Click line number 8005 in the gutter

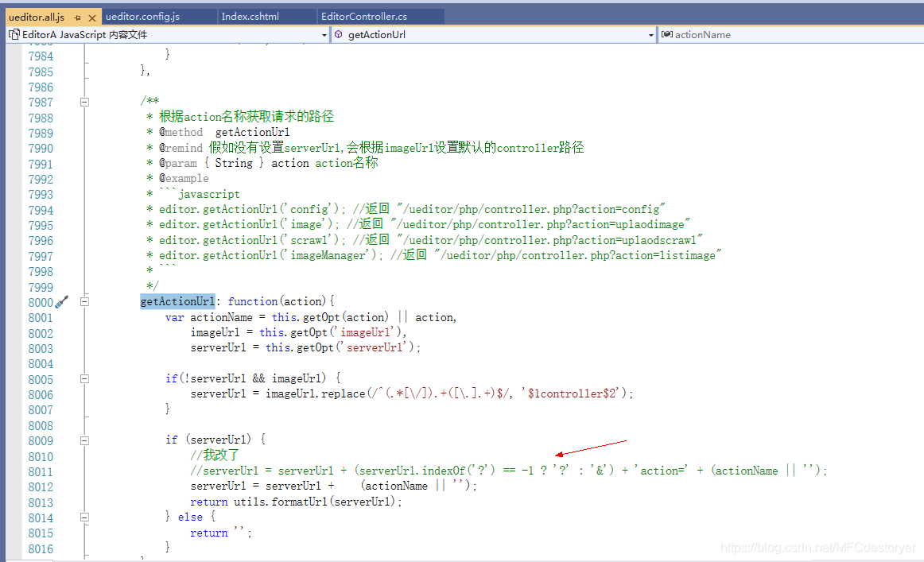(x=41, y=380)
